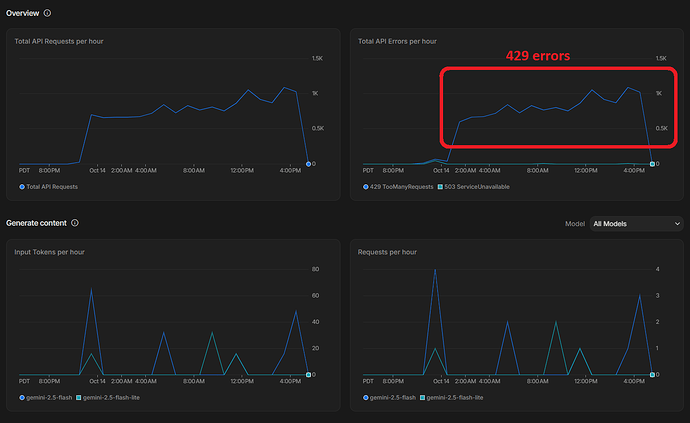Image resolution: width=690 pixels, height=423 pixels.
Task: Click the end data point of Total API Requests chart
Action: click(308, 164)
